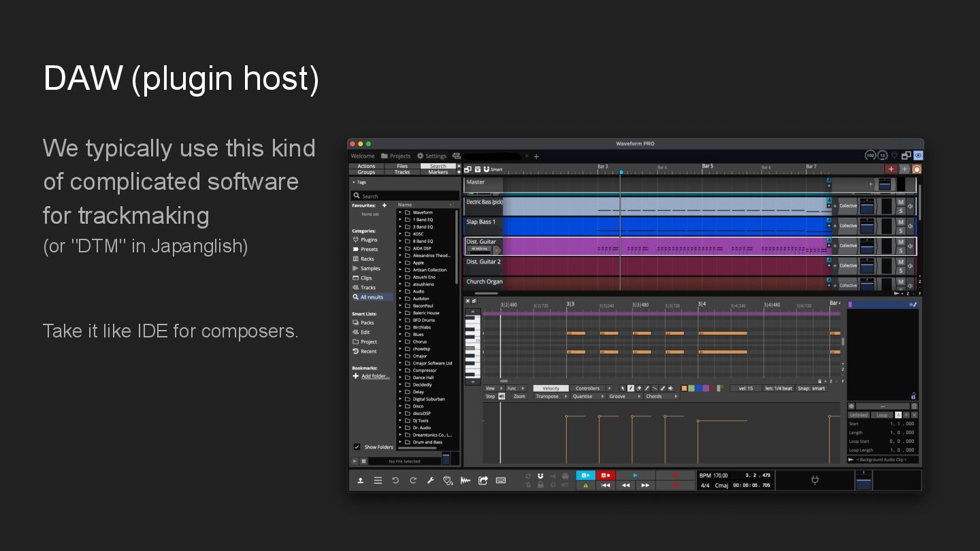Open the hamburger menu icon in bottom toolbar
980x551 pixels.
click(x=378, y=480)
